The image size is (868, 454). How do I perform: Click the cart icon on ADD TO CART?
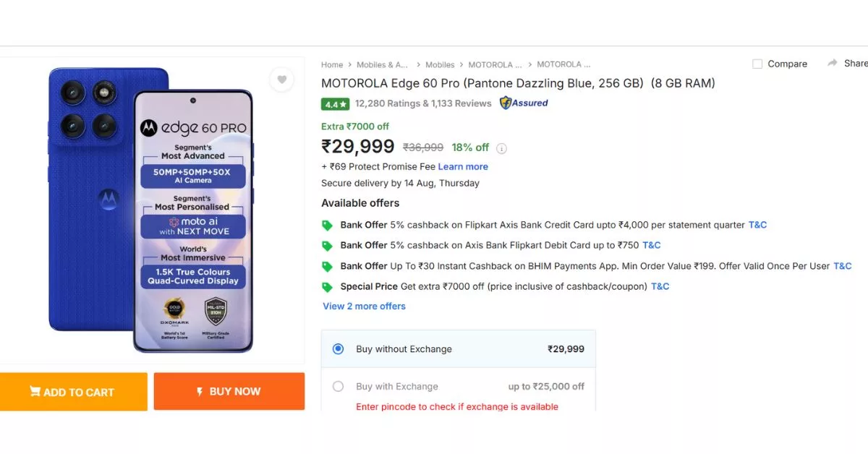coord(35,391)
